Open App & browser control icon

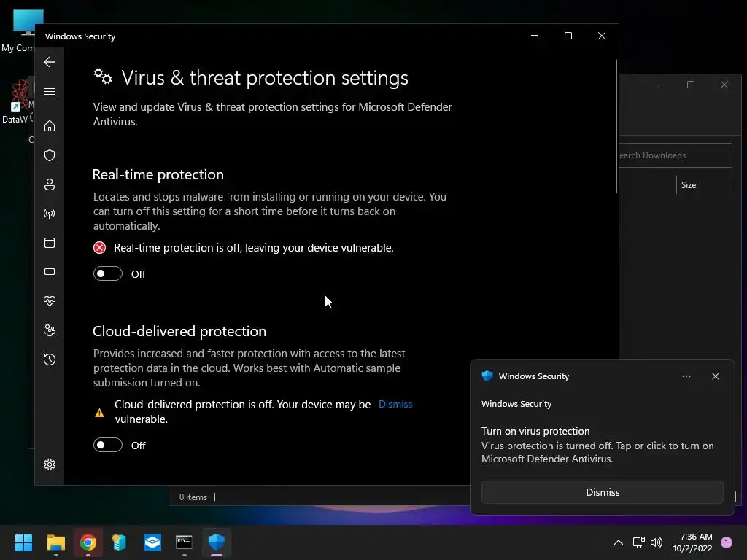click(x=50, y=243)
